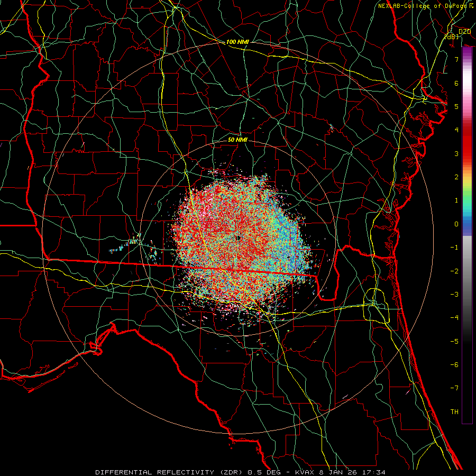Viewport: 476px width, 476px height.
Task: Click the "-6" value on the color scale
Action: coord(454,365)
